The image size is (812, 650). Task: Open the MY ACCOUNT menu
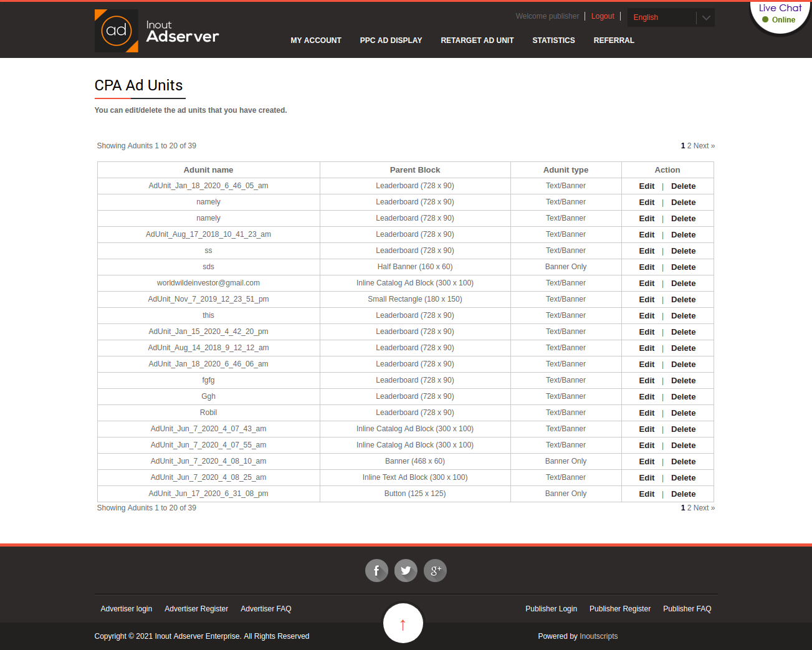tap(316, 41)
